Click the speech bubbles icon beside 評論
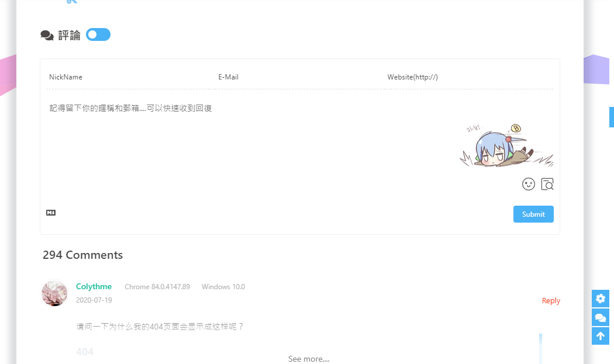The image size is (614, 364). point(47,35)
